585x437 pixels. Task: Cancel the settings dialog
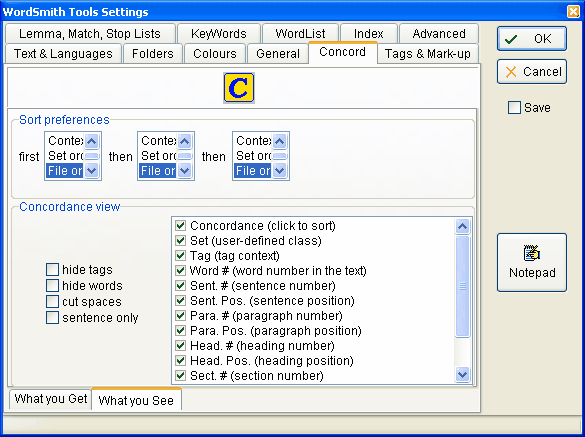pos(532,71)
